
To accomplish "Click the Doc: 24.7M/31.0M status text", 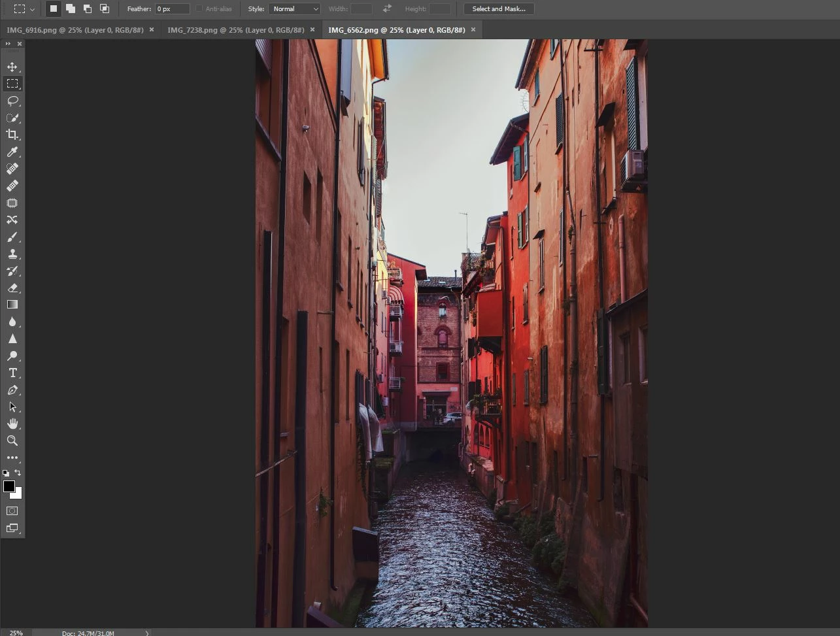I will 88,633.
